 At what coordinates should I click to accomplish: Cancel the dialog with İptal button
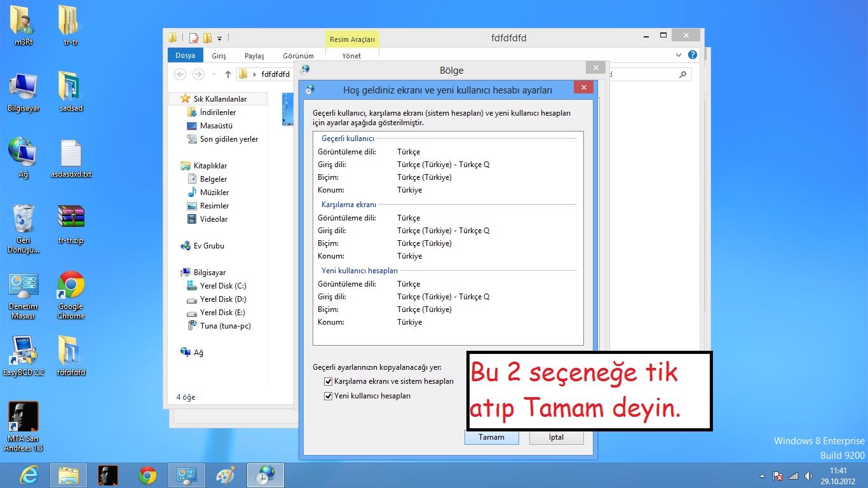[x=556, y=437]
